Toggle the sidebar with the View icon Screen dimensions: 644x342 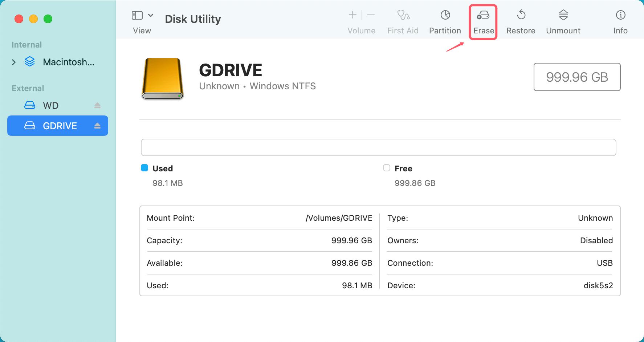[x=137, y=15]
